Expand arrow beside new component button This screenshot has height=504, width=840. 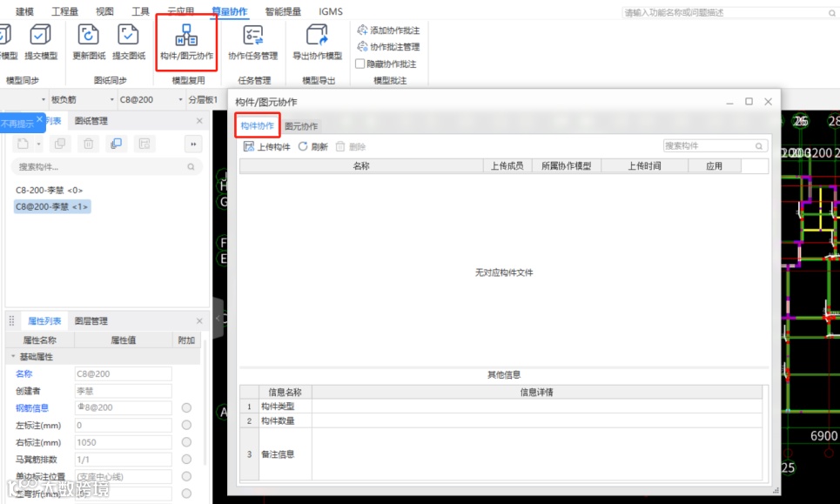[38, 144]
